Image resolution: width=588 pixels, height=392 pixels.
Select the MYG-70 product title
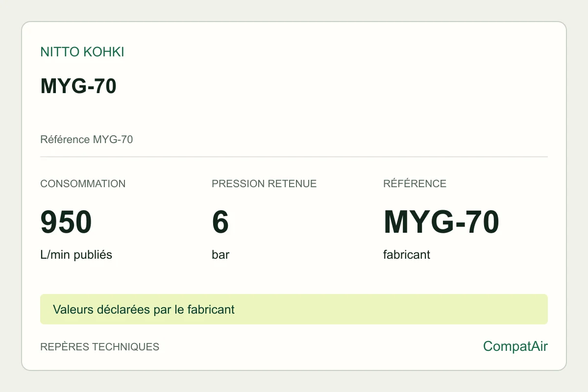(78, 86)
